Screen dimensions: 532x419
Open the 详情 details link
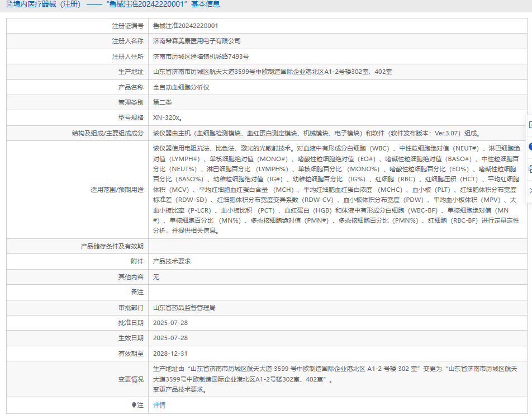[159, 405]
